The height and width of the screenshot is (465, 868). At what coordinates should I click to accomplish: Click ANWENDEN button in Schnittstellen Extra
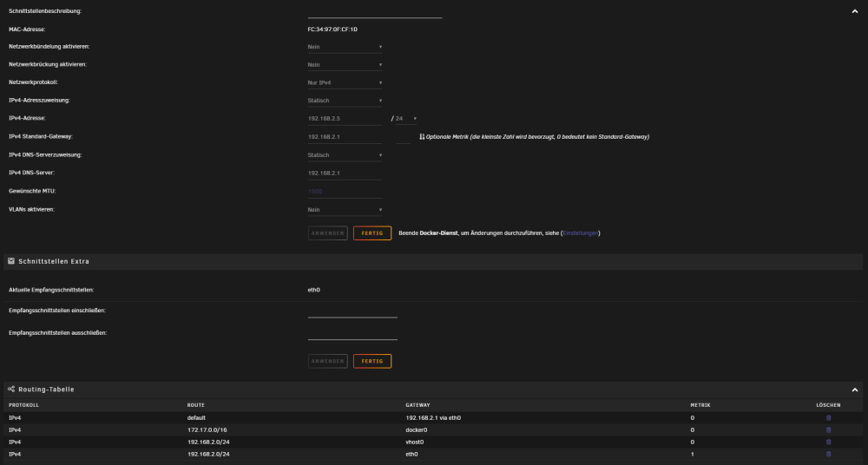[328, 362]
